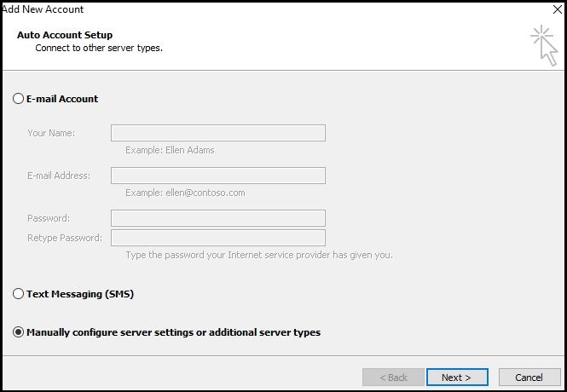Click the 'Example: Ellen Adams' hint text

(x=170, y=150)
